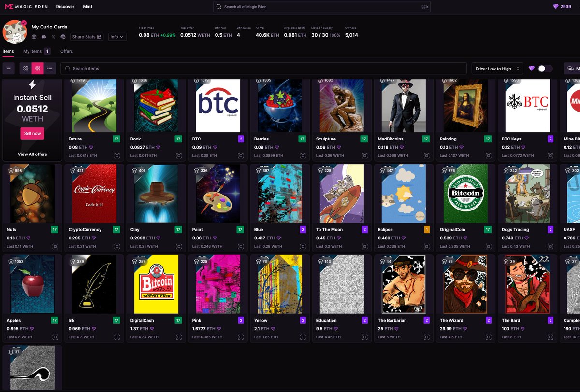Click the quick-view icon on Apples card
580x392 pixels.
click(56, 337)
